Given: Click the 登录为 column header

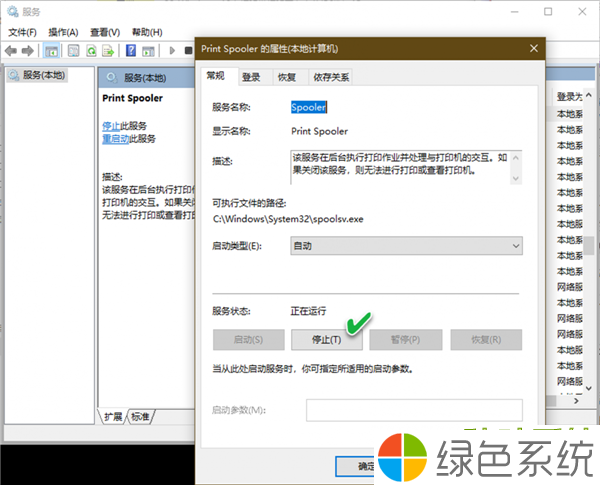Looking at the screenshot, I should click(569, 96).
